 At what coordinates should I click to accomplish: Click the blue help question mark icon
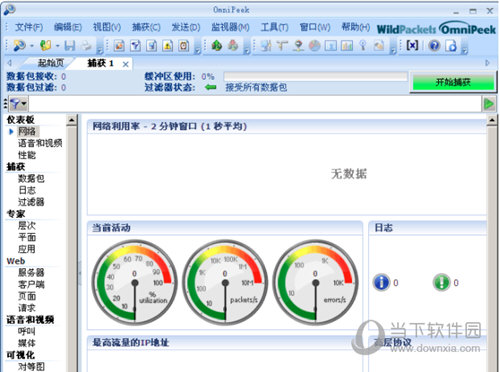pos(434,45)
